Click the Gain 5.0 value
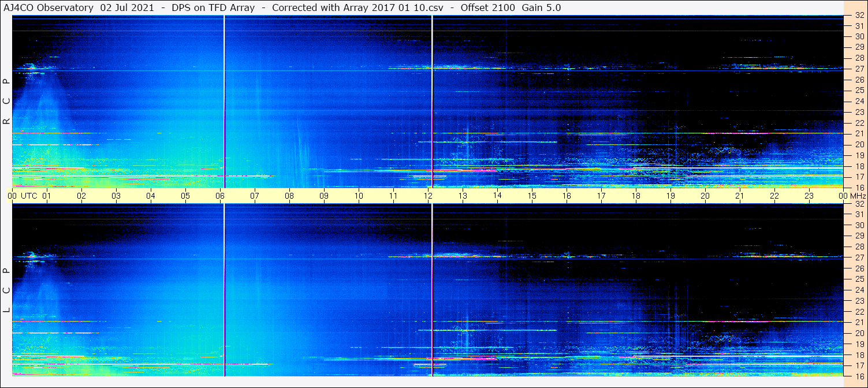The image size is (868, 388). (541, 8)
